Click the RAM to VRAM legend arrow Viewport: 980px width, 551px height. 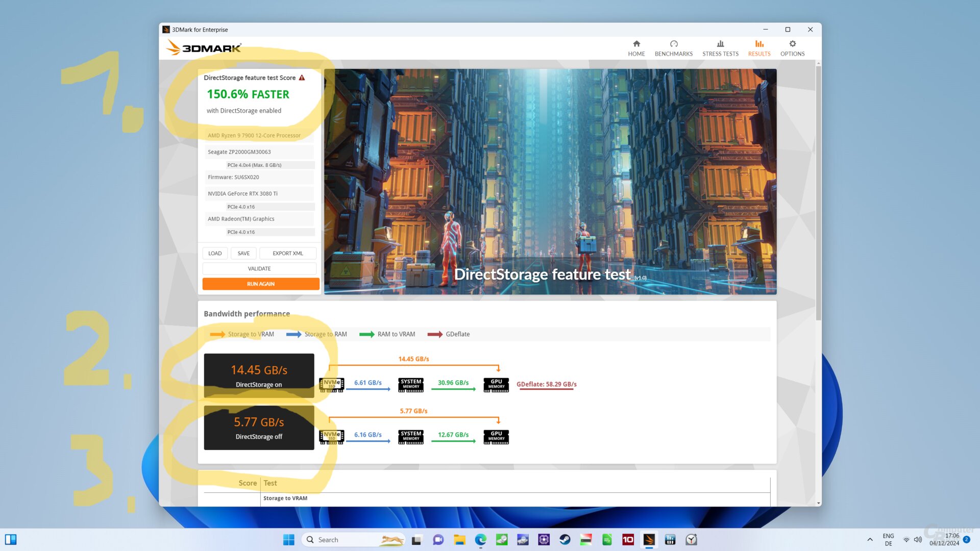point(366,334)
